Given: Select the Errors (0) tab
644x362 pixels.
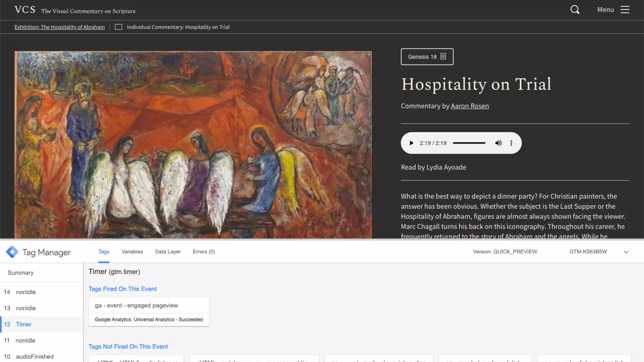Looking at the screenshot, I should tap(204, 252).
